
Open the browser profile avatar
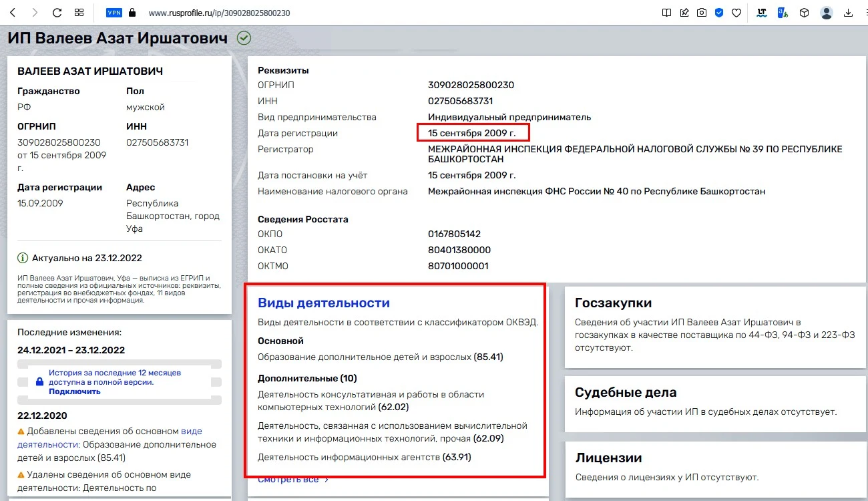tap(827, 13)
